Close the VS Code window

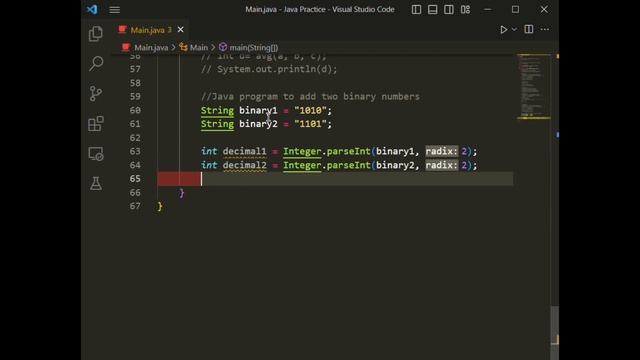click(544, 9)
